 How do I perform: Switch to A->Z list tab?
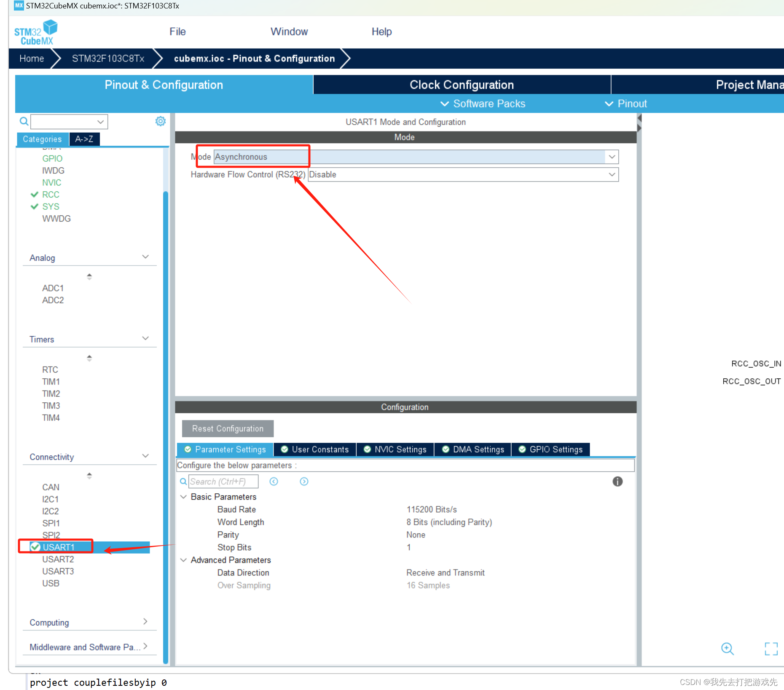[84, 139]
